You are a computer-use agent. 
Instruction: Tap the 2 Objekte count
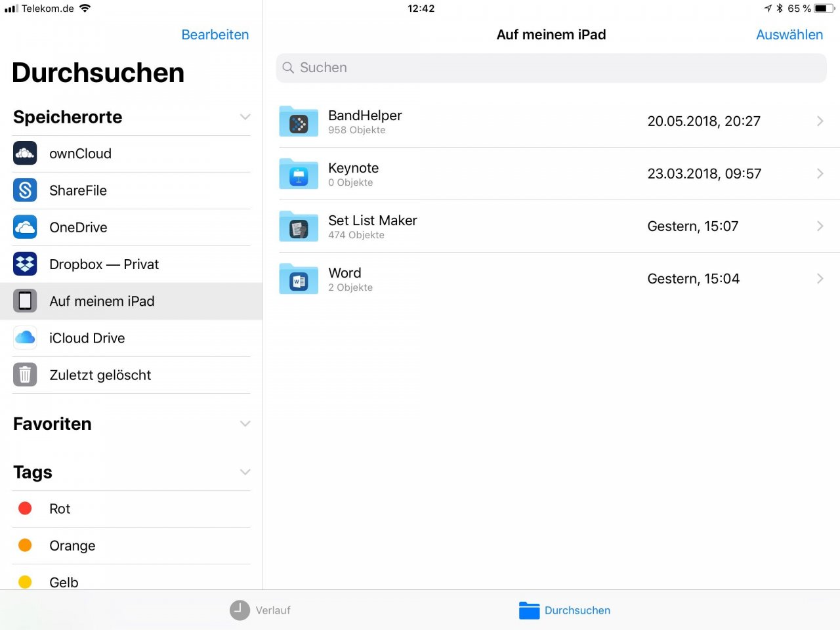(x=350, y=287)
